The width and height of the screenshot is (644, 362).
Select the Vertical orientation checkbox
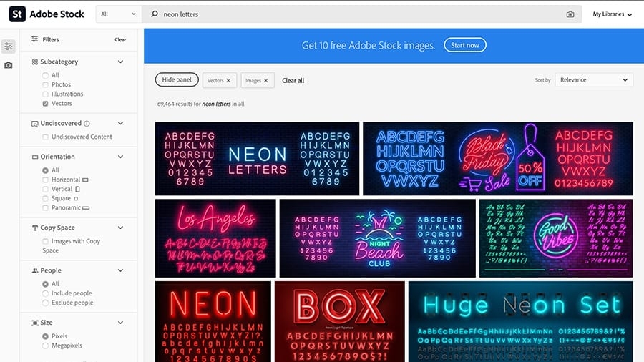pos(45,189)
